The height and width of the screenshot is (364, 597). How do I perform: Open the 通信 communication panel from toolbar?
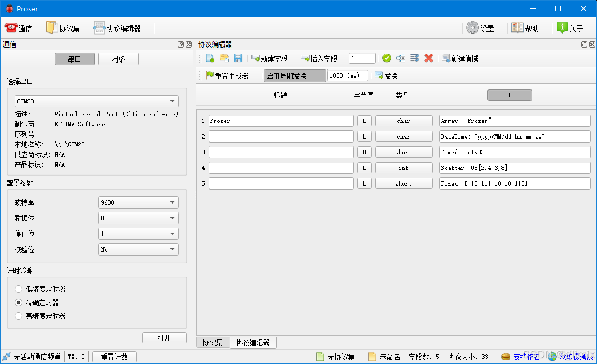tap(18, 28)
